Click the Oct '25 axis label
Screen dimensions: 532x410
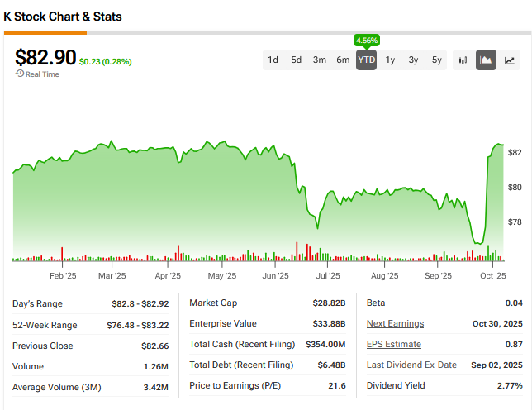click(492, 276)
